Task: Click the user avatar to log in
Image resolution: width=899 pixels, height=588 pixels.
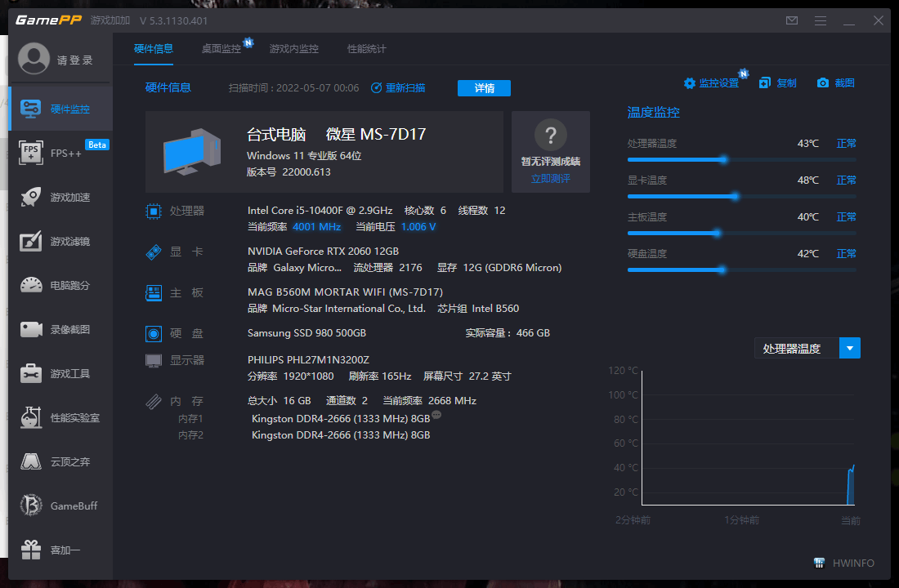Action: coord(34,59)
